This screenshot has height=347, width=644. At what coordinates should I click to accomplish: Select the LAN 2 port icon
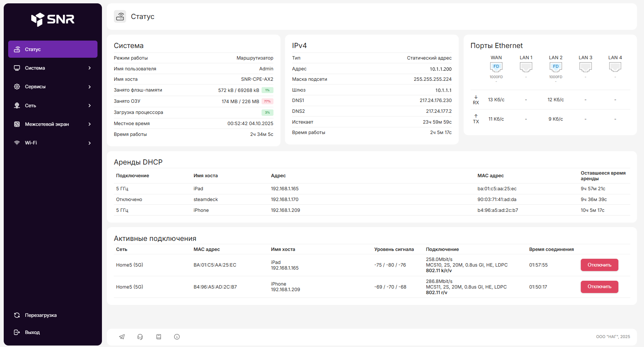[555, 67]
